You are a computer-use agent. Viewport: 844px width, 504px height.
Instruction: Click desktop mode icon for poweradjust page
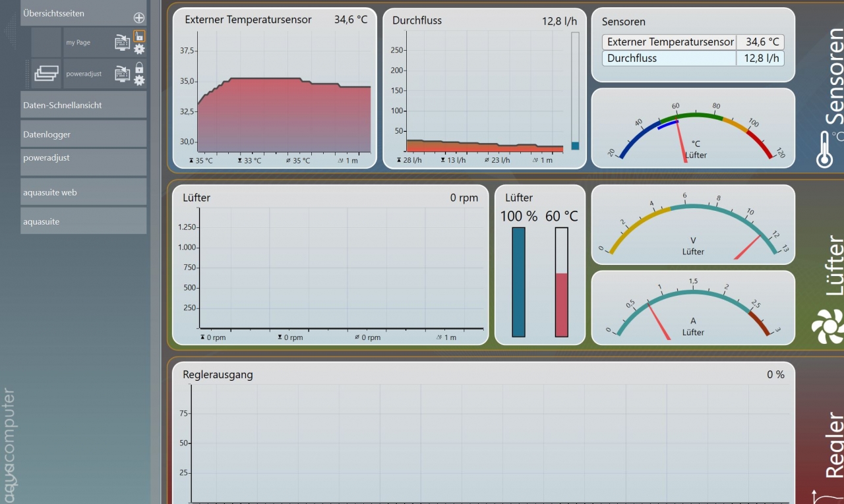point(122,74)
